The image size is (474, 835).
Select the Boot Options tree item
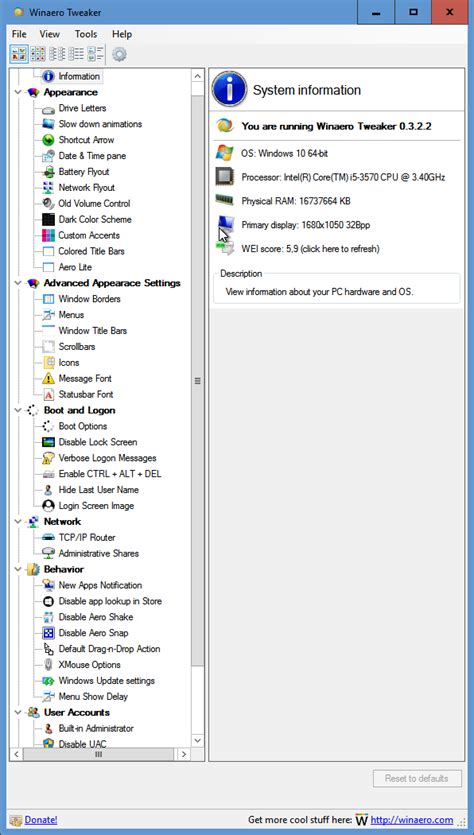[83, 426]
